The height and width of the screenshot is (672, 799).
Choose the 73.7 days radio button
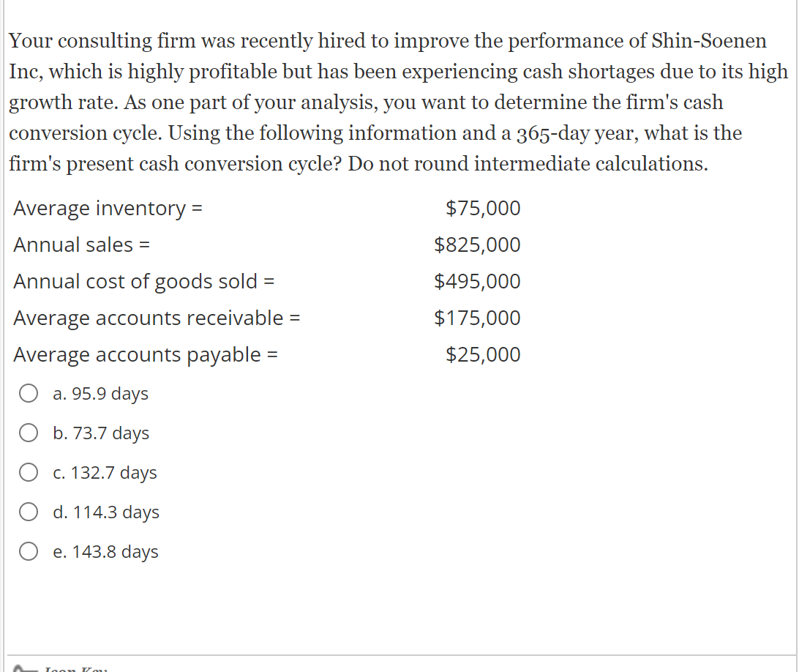tap(29, 433)
